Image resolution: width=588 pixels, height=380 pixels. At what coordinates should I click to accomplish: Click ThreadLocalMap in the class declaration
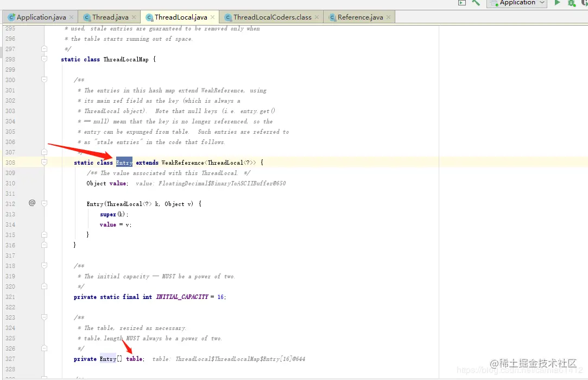click(x=126, y=59)
